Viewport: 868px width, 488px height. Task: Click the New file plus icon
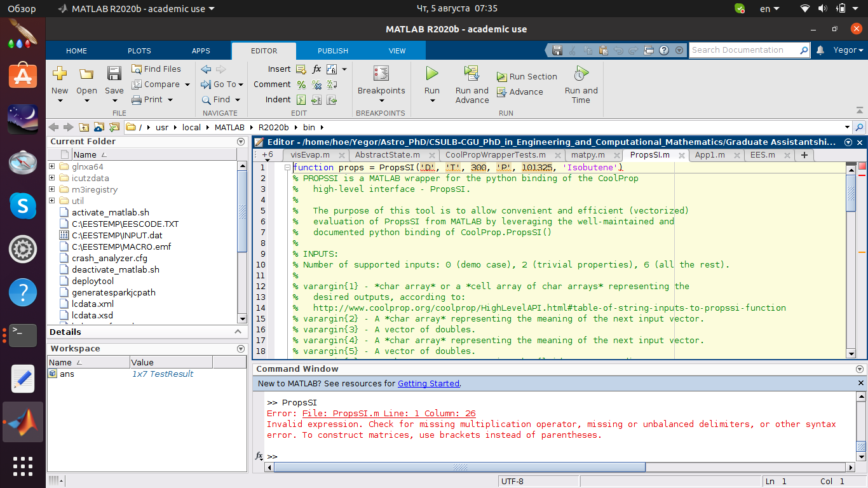pos(60,74)
